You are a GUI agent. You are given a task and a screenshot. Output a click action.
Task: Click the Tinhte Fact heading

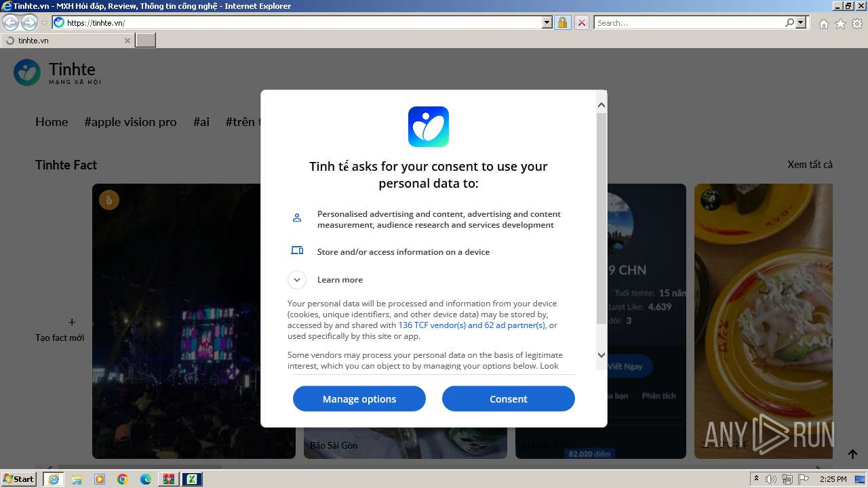66,165
